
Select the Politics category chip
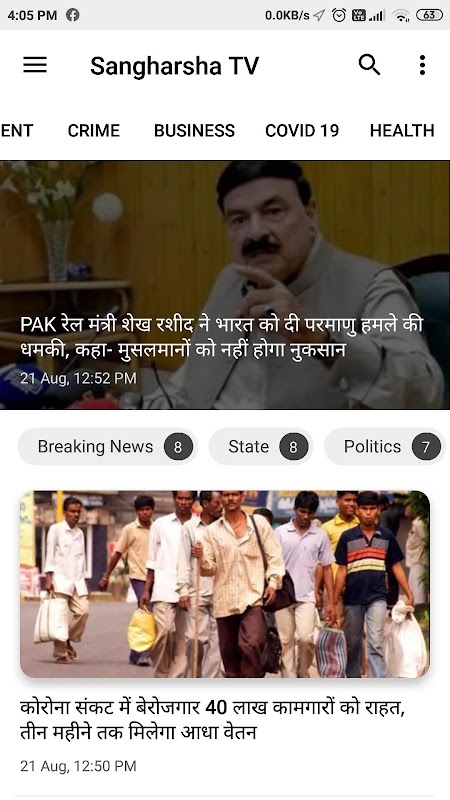point(385,447)
